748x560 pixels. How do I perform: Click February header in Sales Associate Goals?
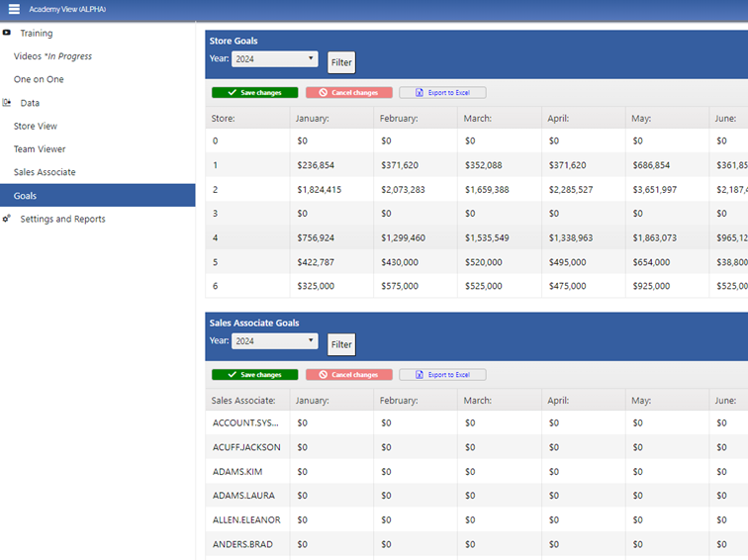point(416,400)
